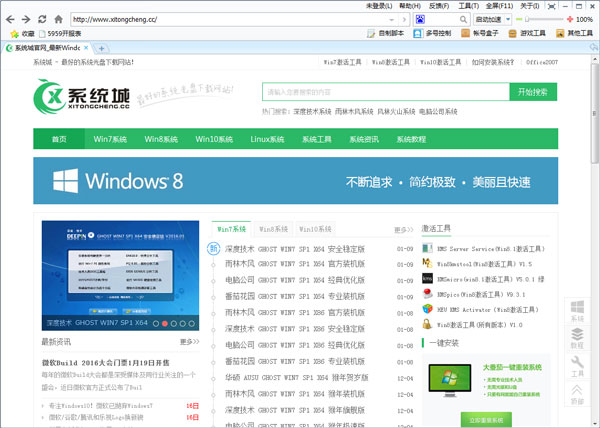Click the page vertical scrollbar thumb
600x428 pixels.
pyautogui.click(x=595, y=114)
